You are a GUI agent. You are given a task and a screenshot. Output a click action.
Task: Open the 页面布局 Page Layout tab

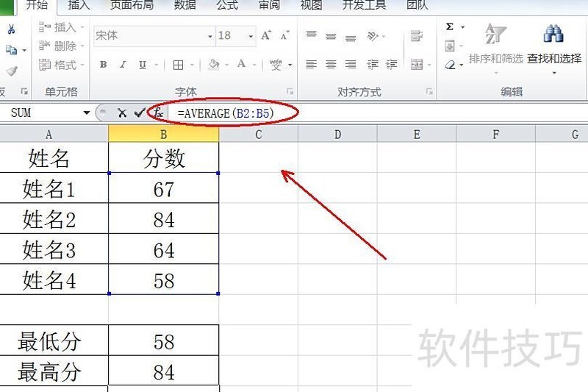132,4
